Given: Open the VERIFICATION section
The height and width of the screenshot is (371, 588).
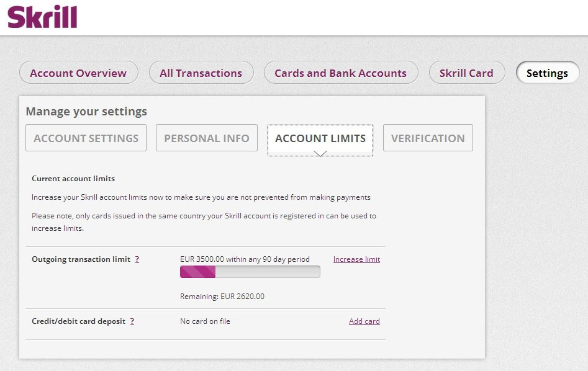Looking at the screenshot, I should (428, 138).
